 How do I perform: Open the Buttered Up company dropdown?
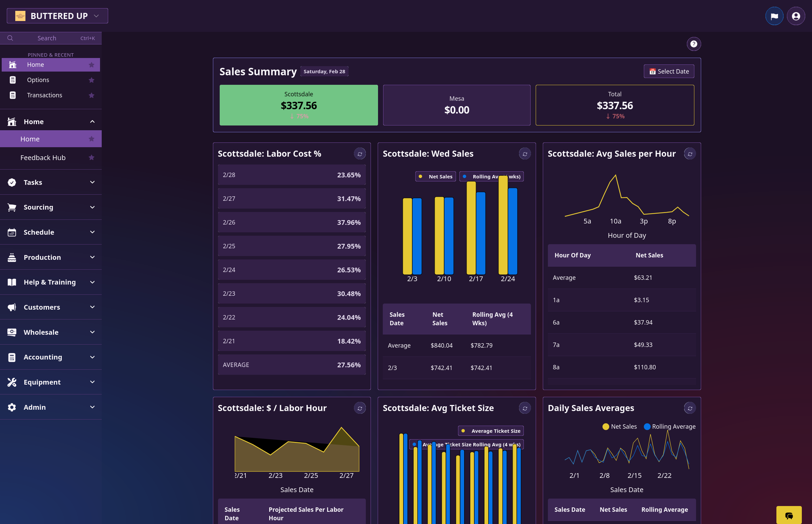(57, 16)
